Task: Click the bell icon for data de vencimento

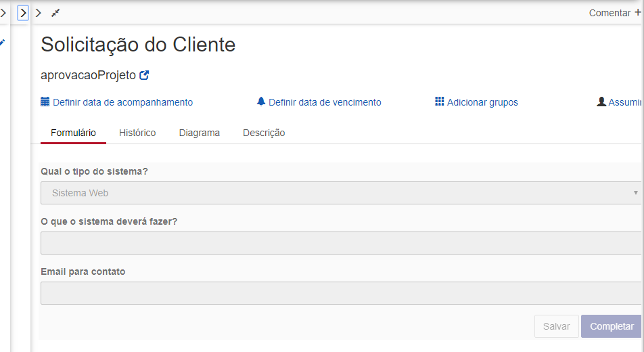Action: pos(261,102)
